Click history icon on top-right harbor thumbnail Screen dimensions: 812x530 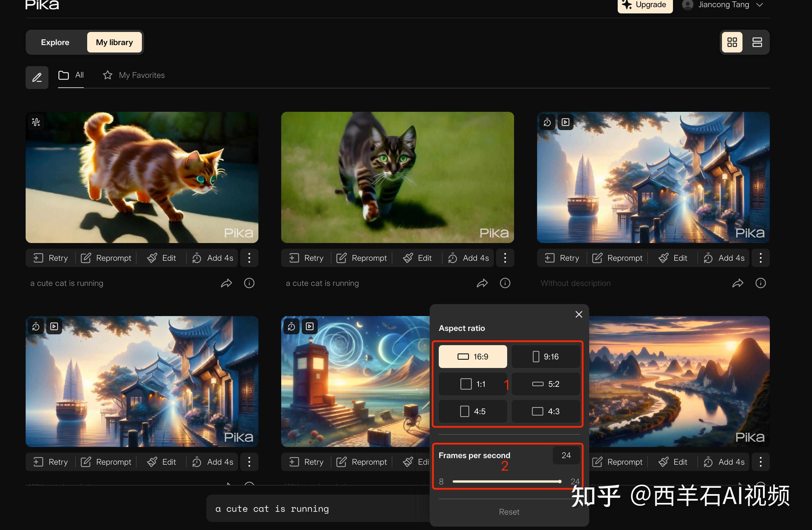pos(547,122)
